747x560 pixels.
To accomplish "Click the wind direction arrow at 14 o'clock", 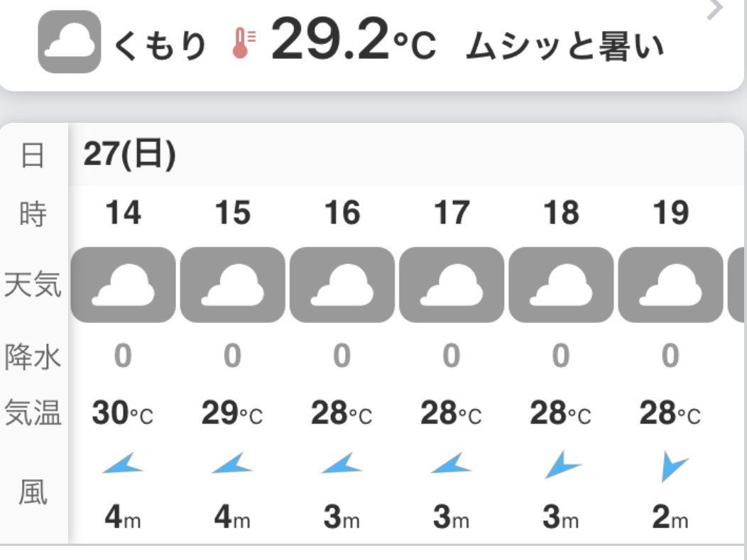I will click(123, 465).
